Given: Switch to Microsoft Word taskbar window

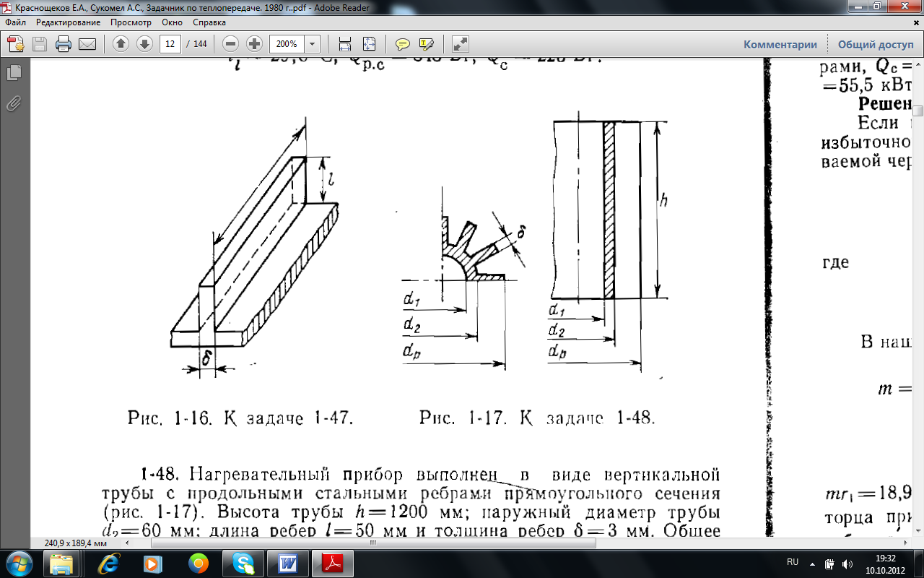Looking at the screenshot, I should (x=287, y=563).
